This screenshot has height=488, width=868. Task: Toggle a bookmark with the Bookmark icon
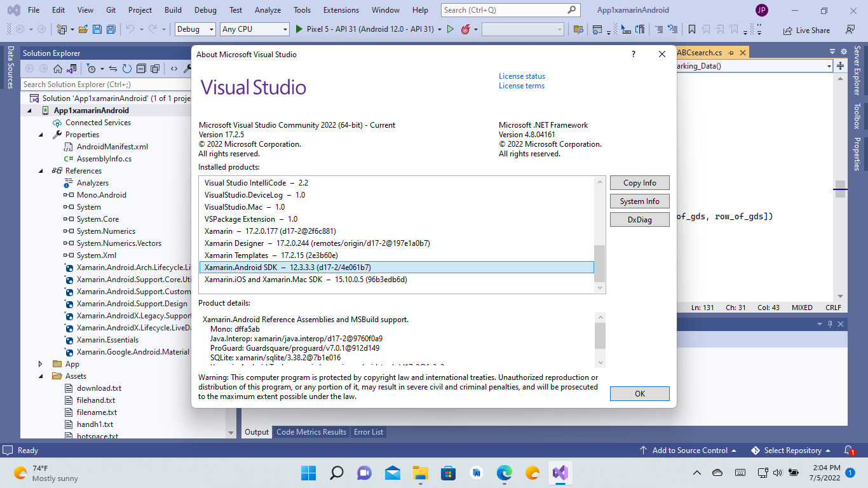pyautogui.click(x=693, y=29)
